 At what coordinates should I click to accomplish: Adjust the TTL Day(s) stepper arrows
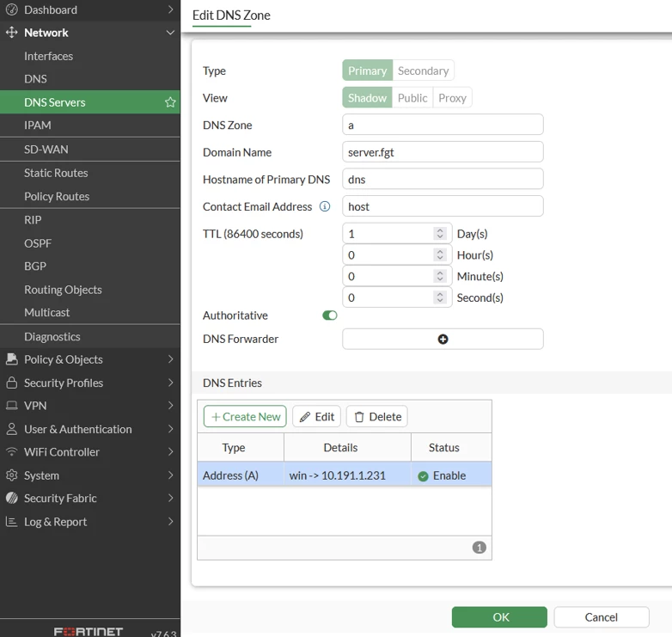pos(440,234)
